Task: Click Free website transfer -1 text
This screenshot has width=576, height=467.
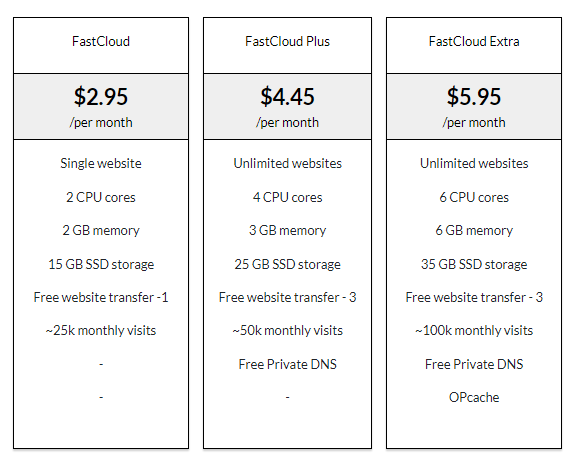Action: pos(101,297)
